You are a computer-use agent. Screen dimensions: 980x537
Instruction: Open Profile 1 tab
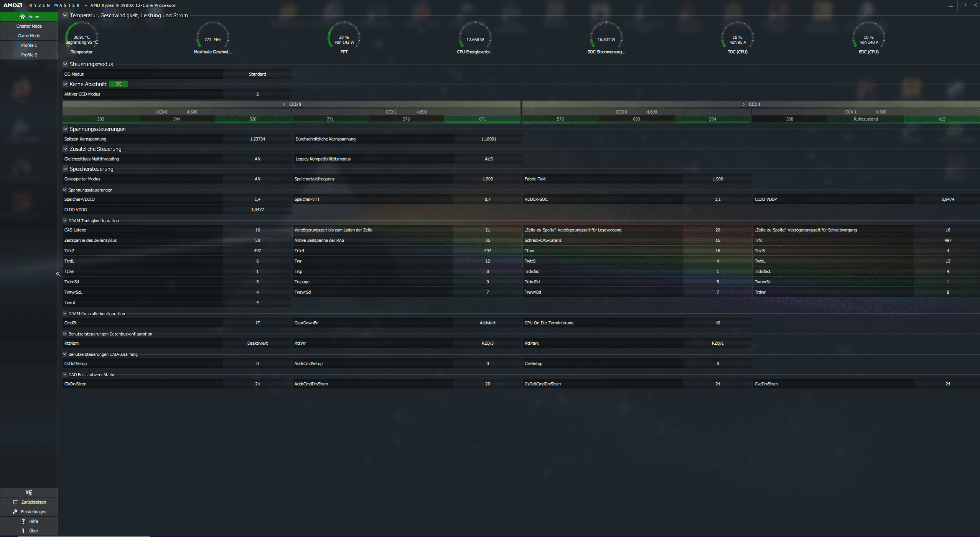29,45
